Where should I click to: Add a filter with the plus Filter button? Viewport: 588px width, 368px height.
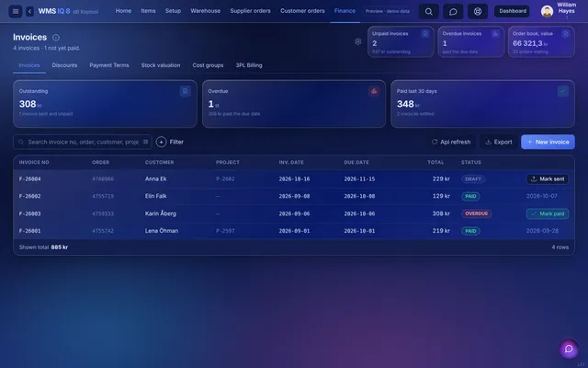[x=170, y=142]
